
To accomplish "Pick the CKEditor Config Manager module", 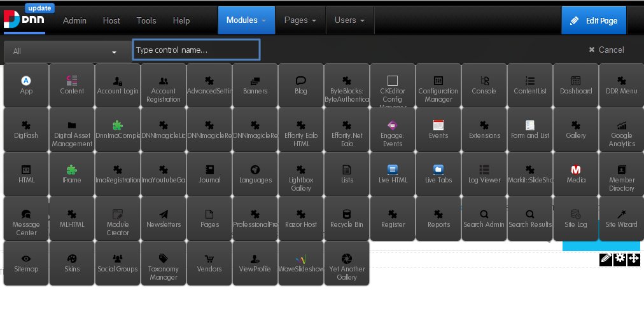I will click(x=393, y=85).
